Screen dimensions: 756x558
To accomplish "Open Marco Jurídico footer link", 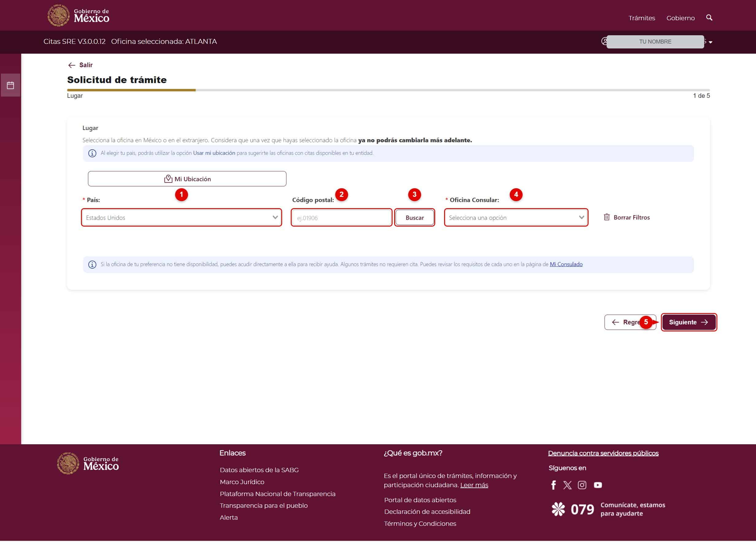I will (242, 482).
